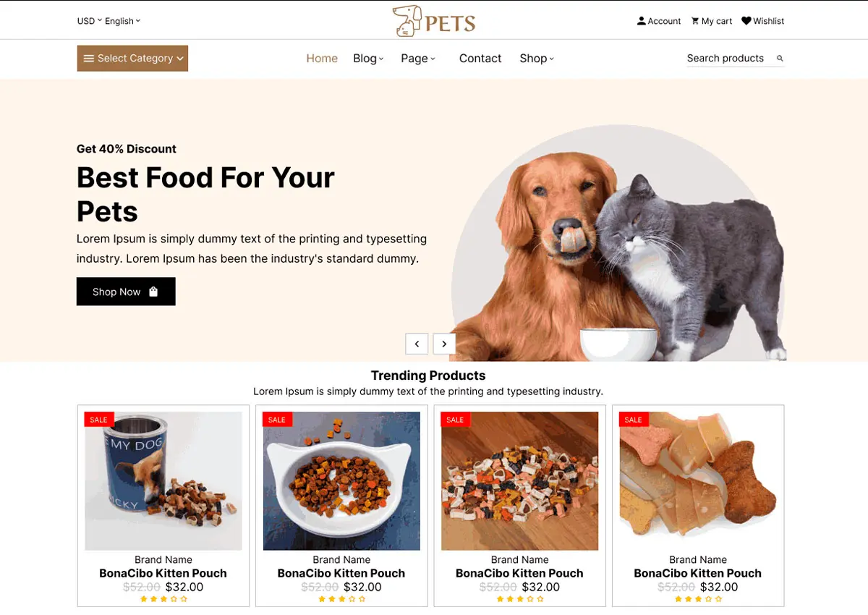Expand the USD currency dropdown
Viewport: 868px width, 615px height.
[90, 21]
